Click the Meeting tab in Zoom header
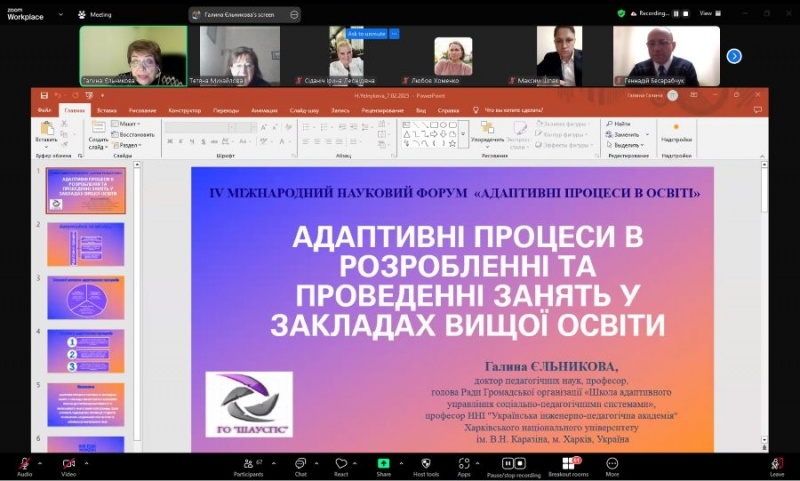This screenshot has height=481, width=800. [x=95, y=15]
